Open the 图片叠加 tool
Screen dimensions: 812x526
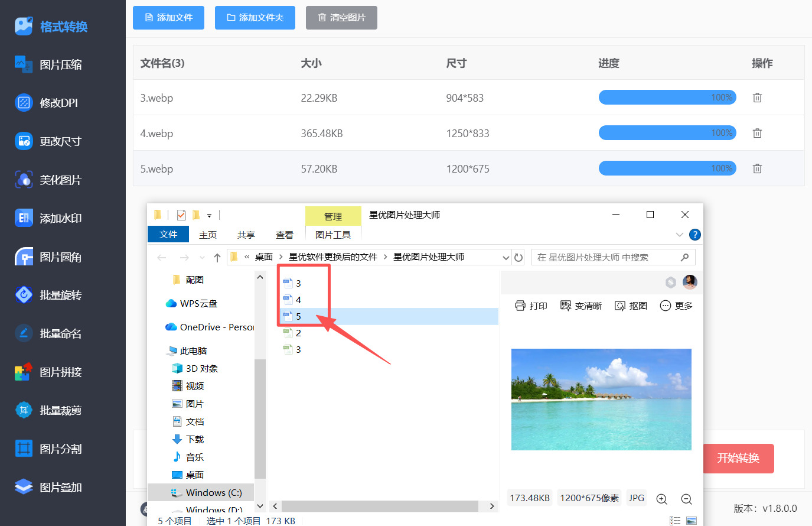pyautogui.click(x=48, y=487)
